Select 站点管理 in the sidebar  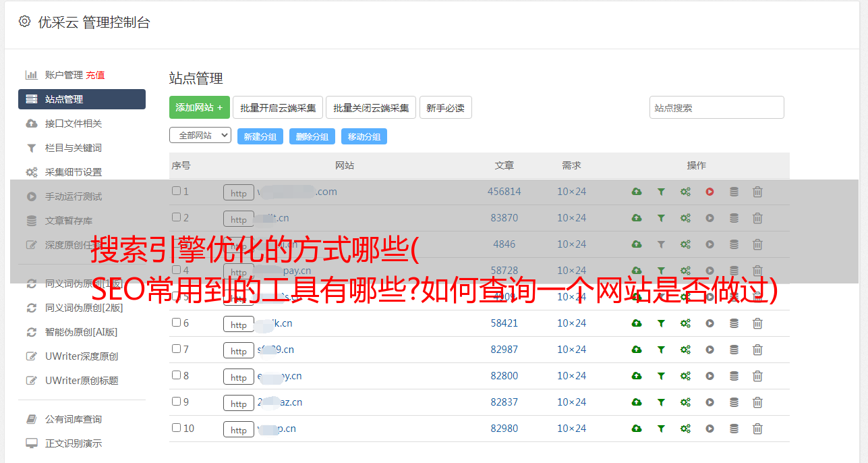point(82,99)
